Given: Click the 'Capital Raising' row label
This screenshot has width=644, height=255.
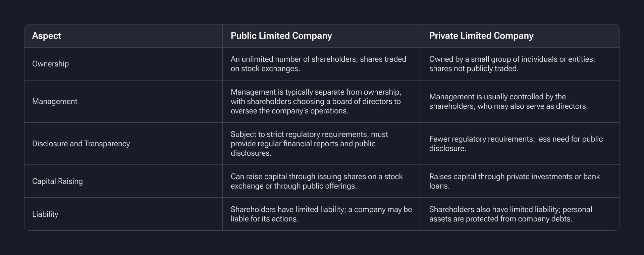Looking at the screenshot, I should pyautogui.click(x=57, y=181).
